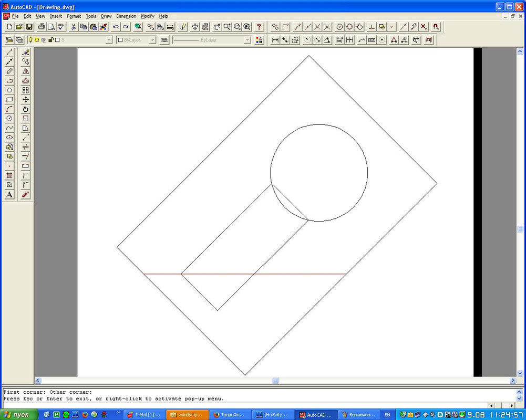Select the Multiline Text tool
Image resolution: width=526 pixels, height=420 pixels.
click(9, 194)
